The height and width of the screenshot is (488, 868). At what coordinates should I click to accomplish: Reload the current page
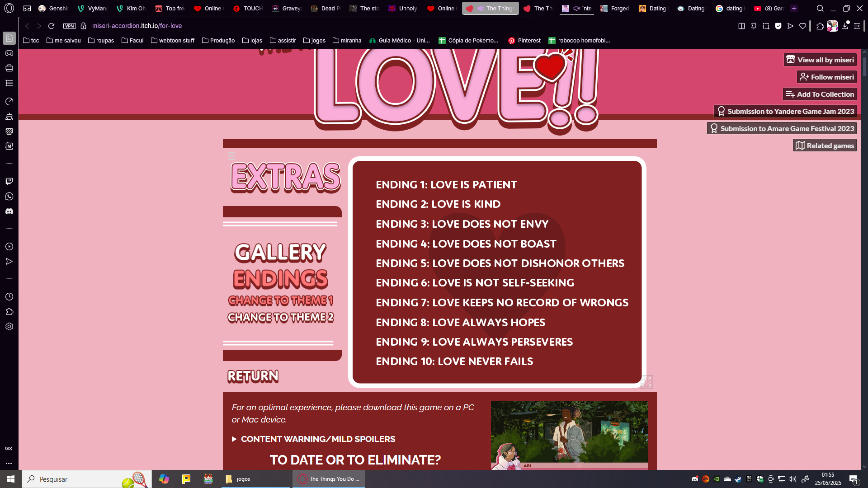pos(51,26)
